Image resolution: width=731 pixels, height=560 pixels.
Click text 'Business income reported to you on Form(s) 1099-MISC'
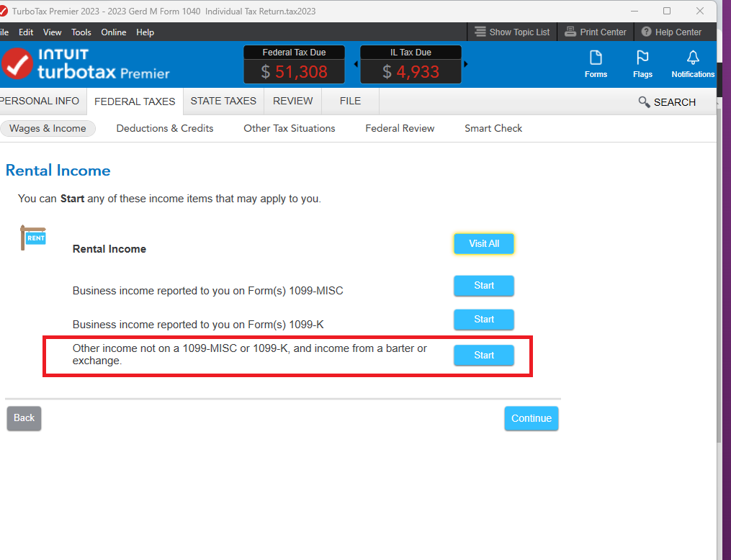208,292
